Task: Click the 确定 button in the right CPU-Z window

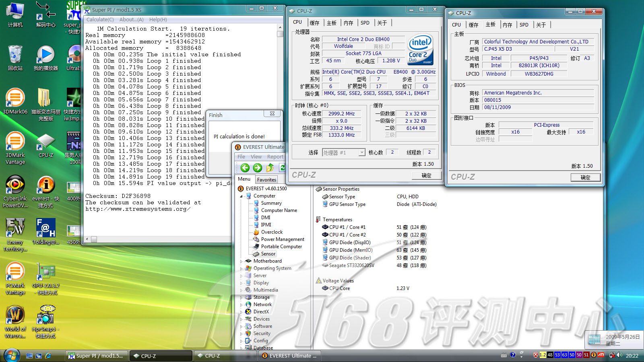Action: [585, 177]
